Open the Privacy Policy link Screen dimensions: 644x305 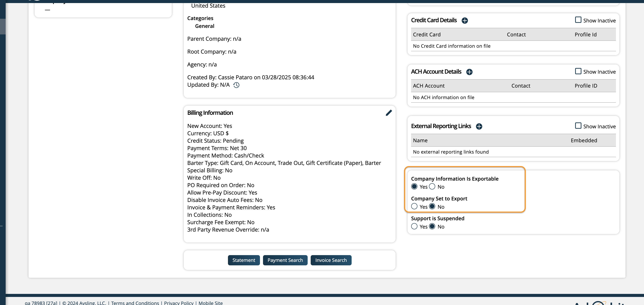click(x=179, y=303)
